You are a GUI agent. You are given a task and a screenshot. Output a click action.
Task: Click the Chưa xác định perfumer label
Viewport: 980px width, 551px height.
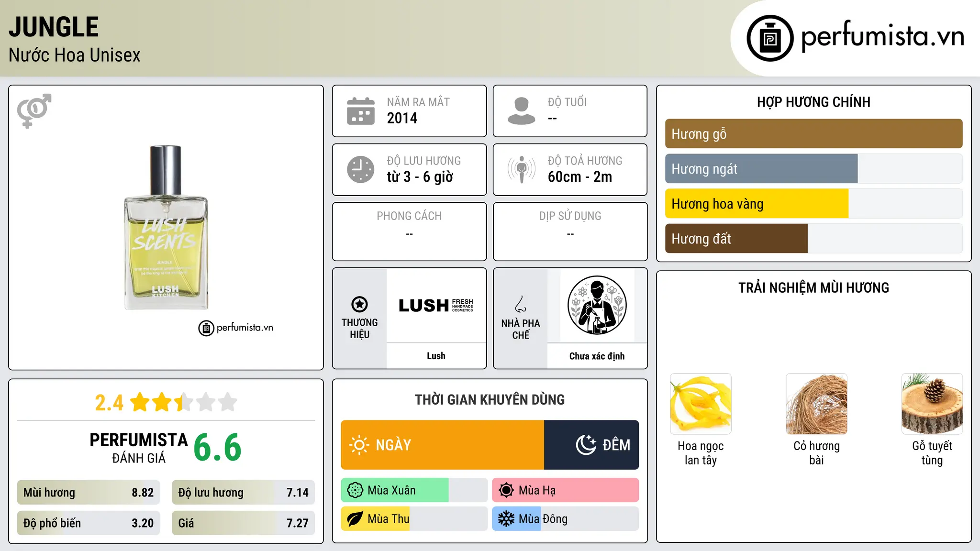(x=597, y=356)
